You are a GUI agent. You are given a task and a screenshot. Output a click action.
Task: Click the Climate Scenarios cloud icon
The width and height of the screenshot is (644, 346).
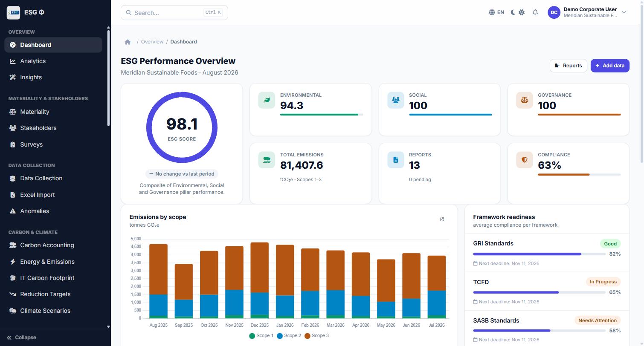click(12, 311)
